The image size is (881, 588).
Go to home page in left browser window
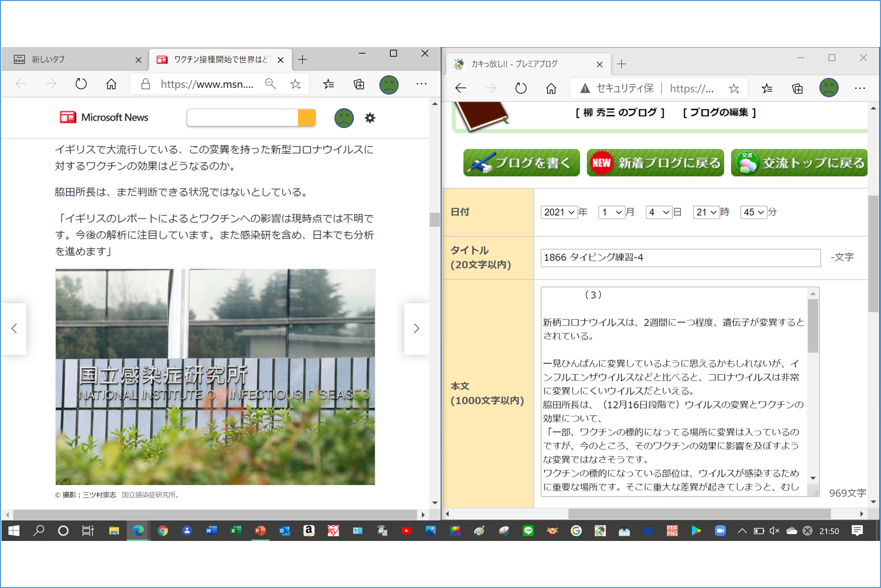[111, 84]
